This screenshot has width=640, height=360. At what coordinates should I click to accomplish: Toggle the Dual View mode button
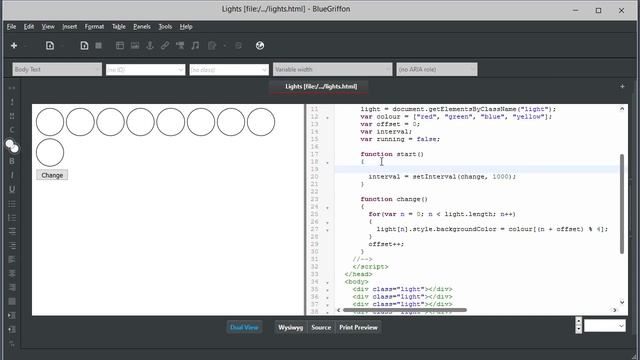(244, 327)
